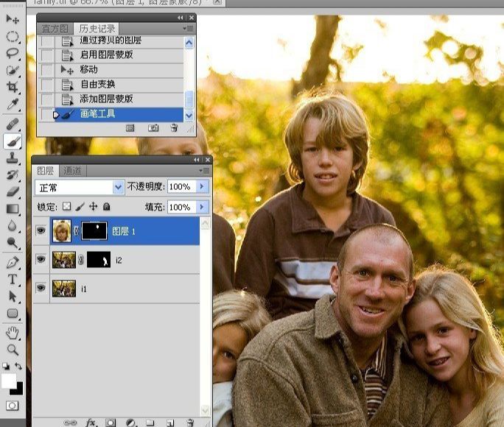
Task: Select the Healing Brush tool
Action: pos(13,124)
